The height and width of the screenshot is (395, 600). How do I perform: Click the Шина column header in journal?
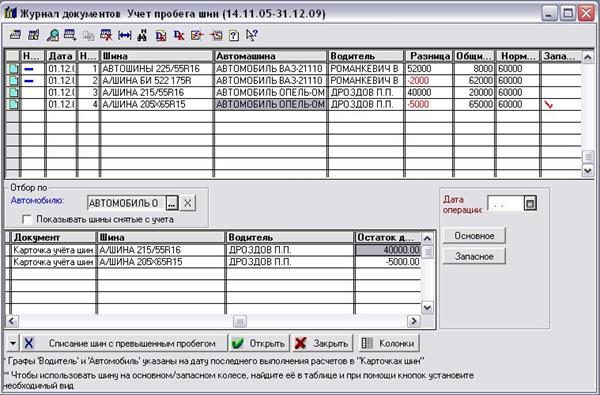[x=156, y=56]
